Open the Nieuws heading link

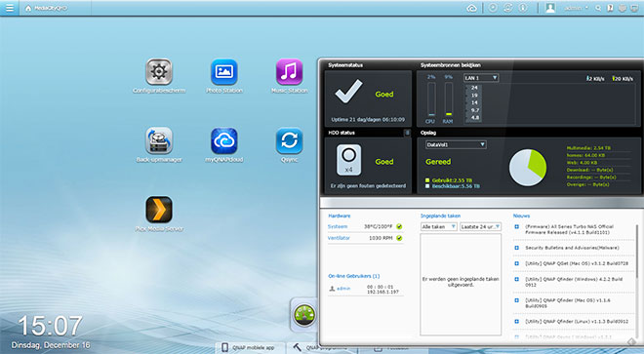coord(521,216)
